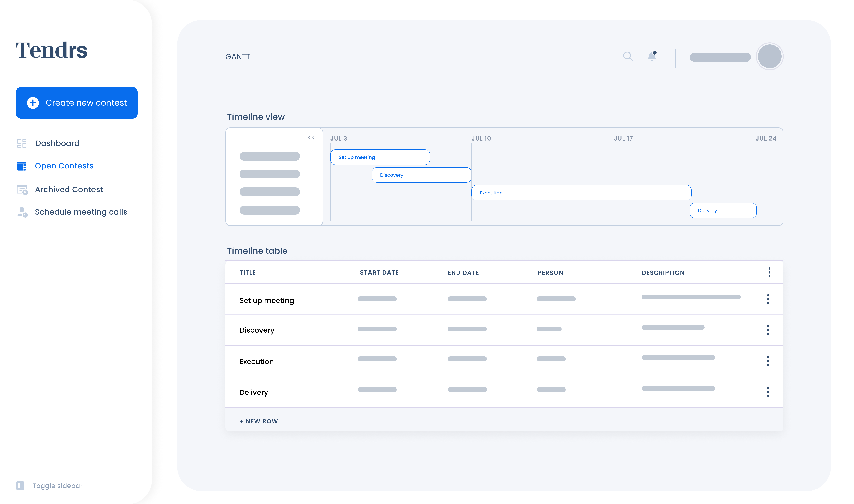
Task: Open the Dashboard menu item
Action: (x=57, y=143)
